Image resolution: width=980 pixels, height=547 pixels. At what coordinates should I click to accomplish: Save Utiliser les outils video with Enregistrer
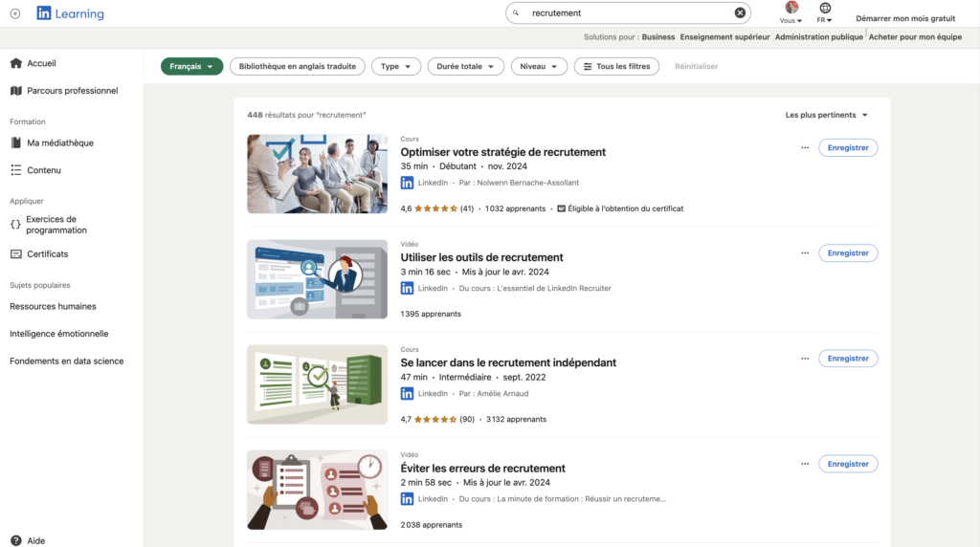848,252
